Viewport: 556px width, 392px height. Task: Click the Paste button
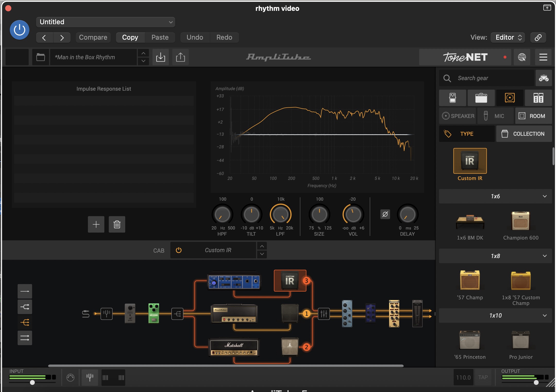pyautogui.click(x=160, y=38)
